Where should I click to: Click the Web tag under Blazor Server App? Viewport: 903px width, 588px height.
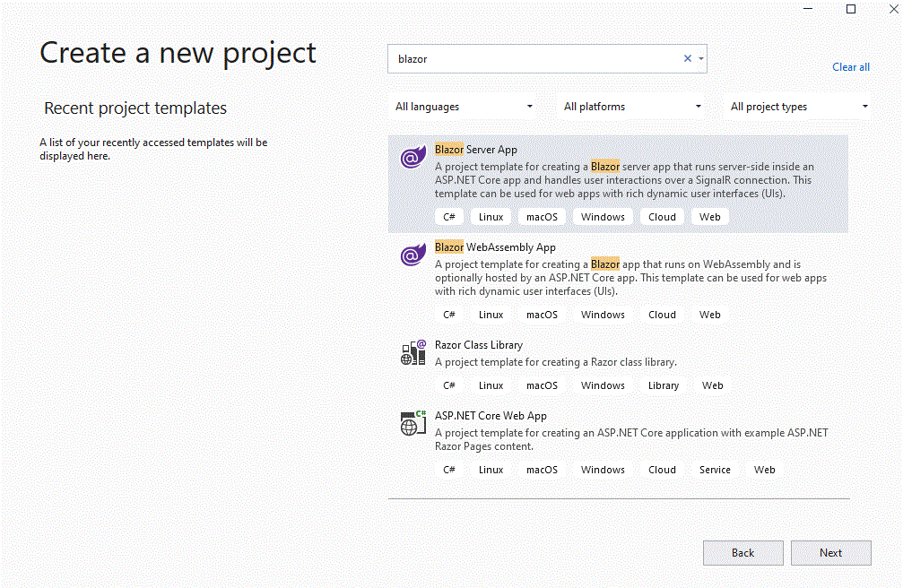[x=710, y=217]
